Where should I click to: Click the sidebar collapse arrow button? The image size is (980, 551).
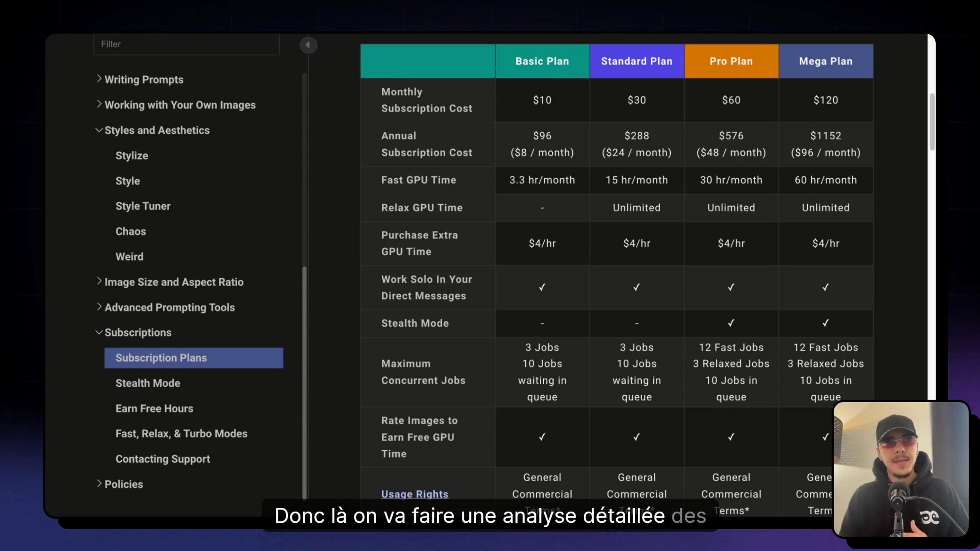coord(308,45)
